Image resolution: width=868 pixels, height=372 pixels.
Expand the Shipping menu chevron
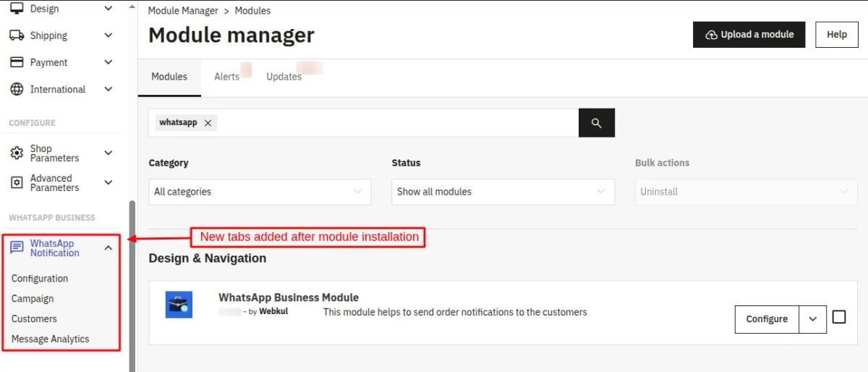click(x=109, y=35)
